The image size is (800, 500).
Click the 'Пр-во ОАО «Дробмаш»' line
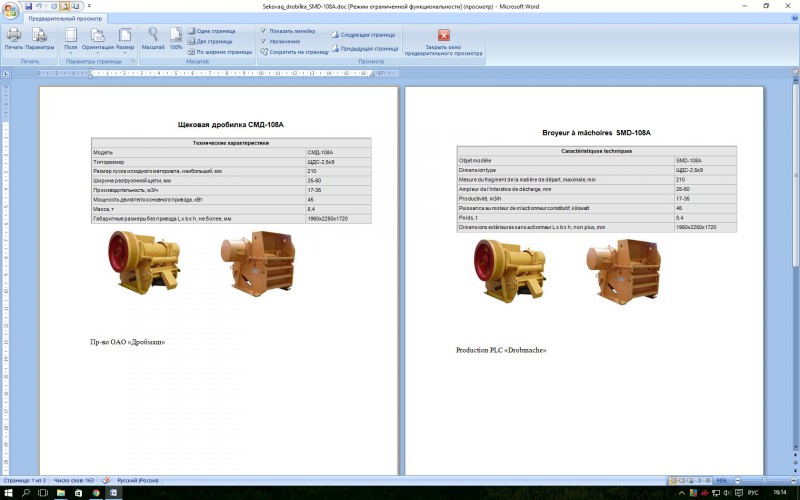128,342
